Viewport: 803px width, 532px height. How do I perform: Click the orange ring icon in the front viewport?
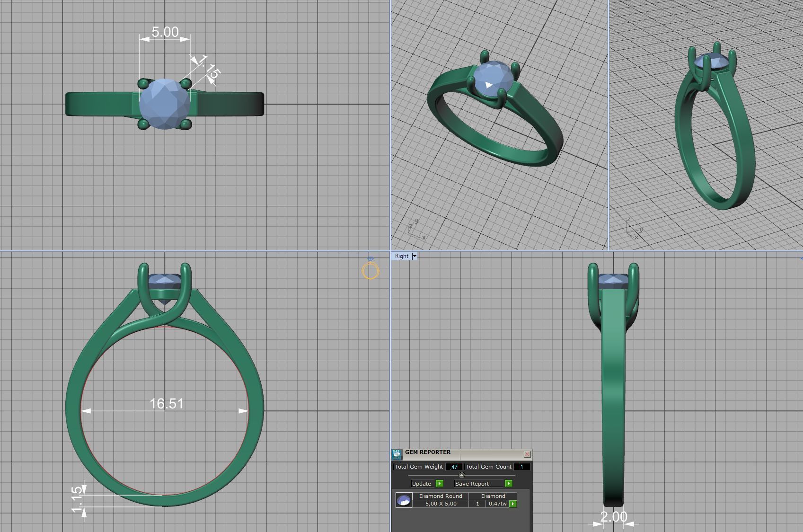[x=371, y=271]
